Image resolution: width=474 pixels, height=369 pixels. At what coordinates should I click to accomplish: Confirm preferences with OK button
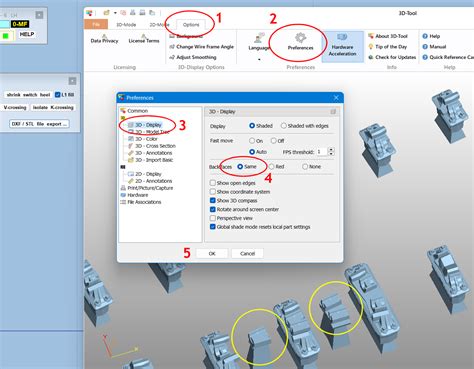(212, 253)
